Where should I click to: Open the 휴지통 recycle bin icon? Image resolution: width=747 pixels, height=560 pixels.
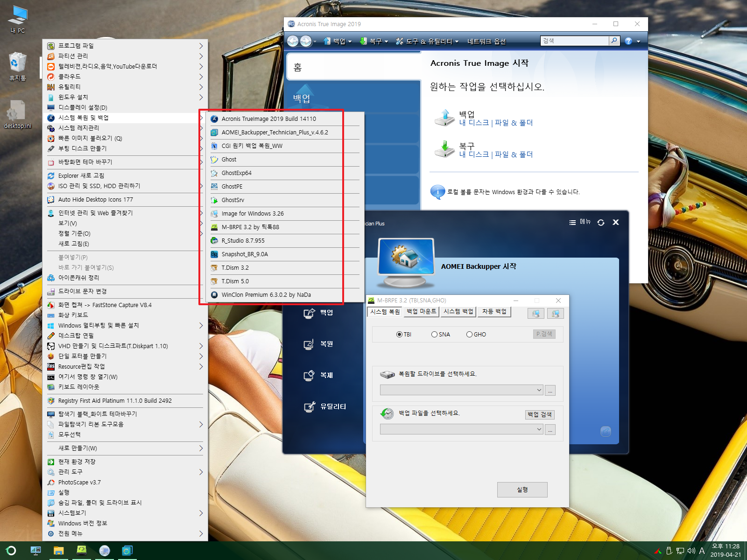(18, 66)
